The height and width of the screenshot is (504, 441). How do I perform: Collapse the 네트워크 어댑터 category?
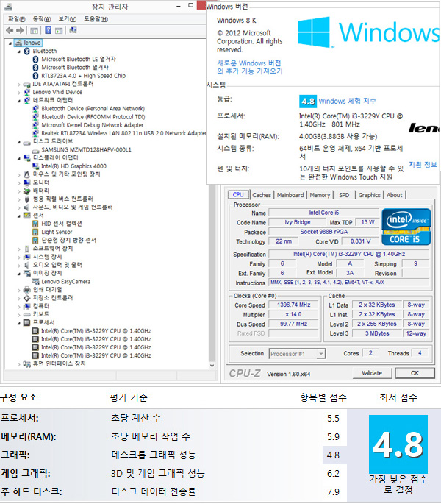[18, 101]
